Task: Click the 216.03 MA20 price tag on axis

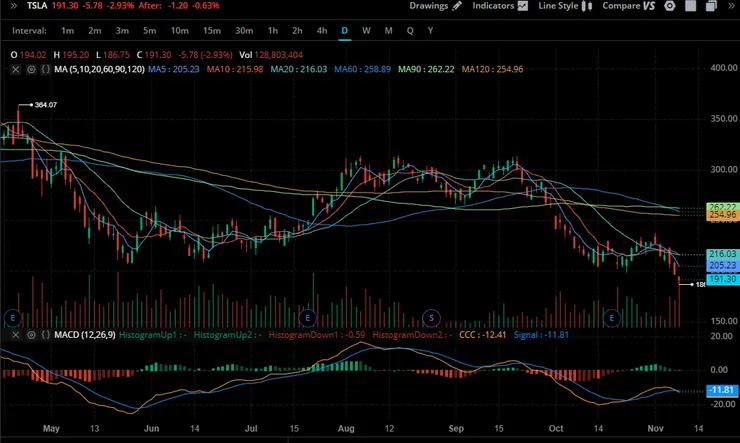Action: pos(723,254)
